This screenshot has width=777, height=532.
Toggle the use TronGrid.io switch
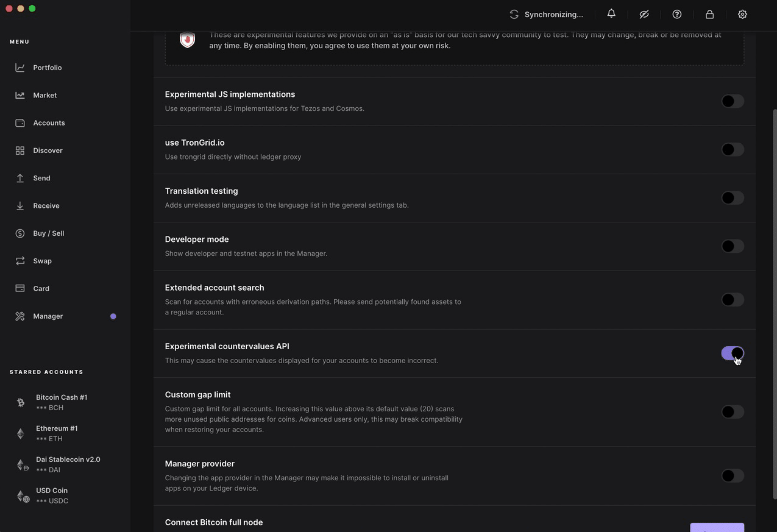732,149
